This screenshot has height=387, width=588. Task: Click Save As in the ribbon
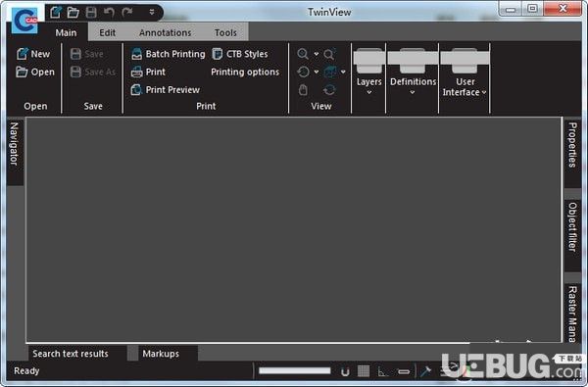pos(93,72)
